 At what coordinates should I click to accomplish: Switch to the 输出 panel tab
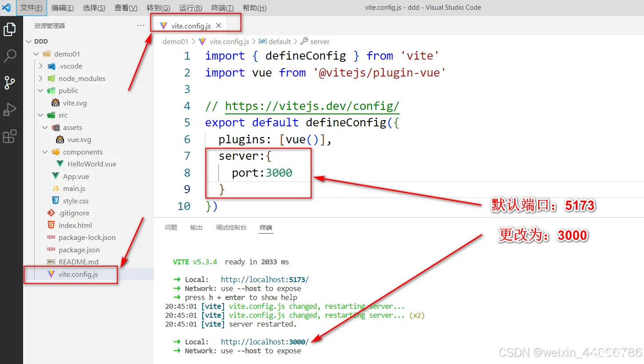pyautogui.click(x=196, y=227)
